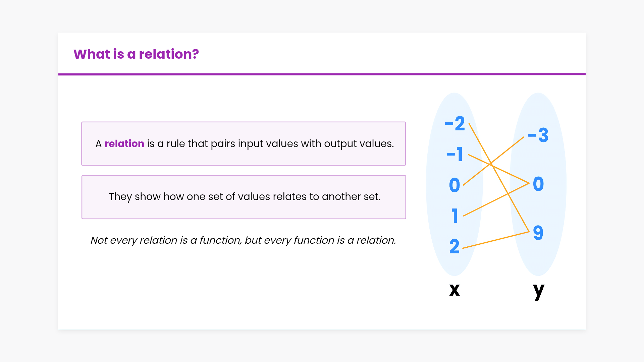The height and width of the screenshot is (362, 644).
Task: Click empty bottom area of the x oval
Action: (x=454, y=265)
